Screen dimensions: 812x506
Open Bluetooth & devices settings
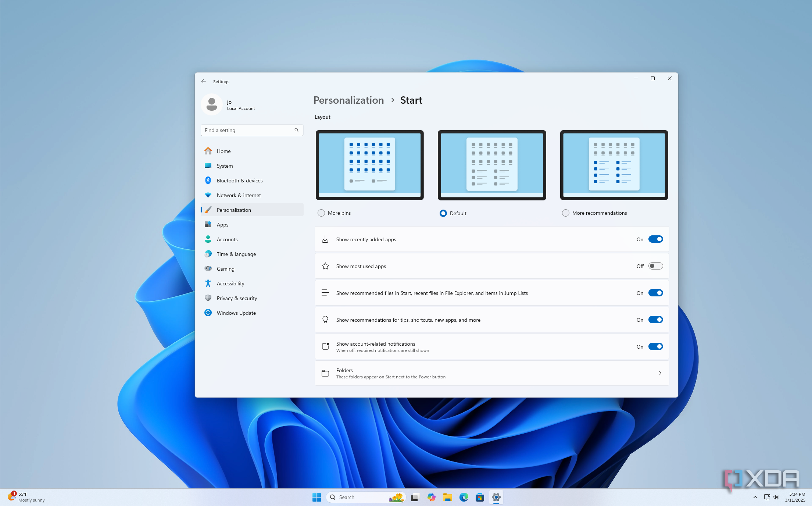252,181
